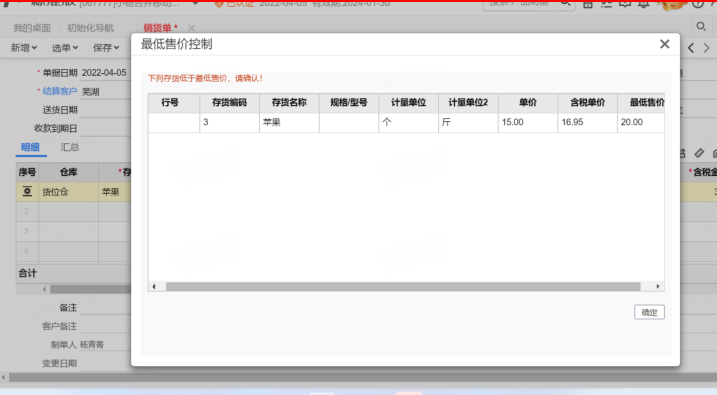Click the dialog horizontal scrollbar track

[403, 287]
